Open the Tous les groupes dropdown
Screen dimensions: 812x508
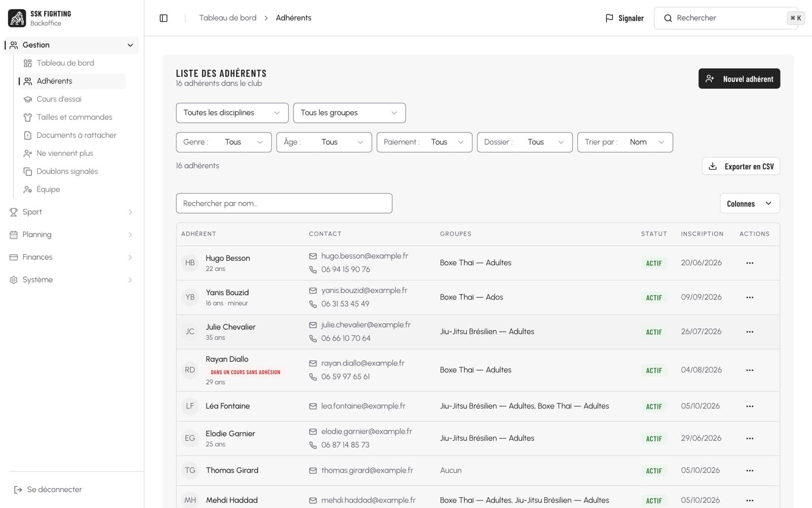350,113
